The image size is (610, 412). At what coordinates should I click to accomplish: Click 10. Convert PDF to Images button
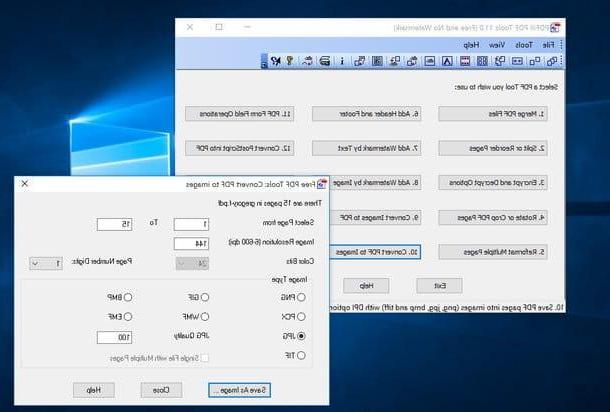[375, 252]
